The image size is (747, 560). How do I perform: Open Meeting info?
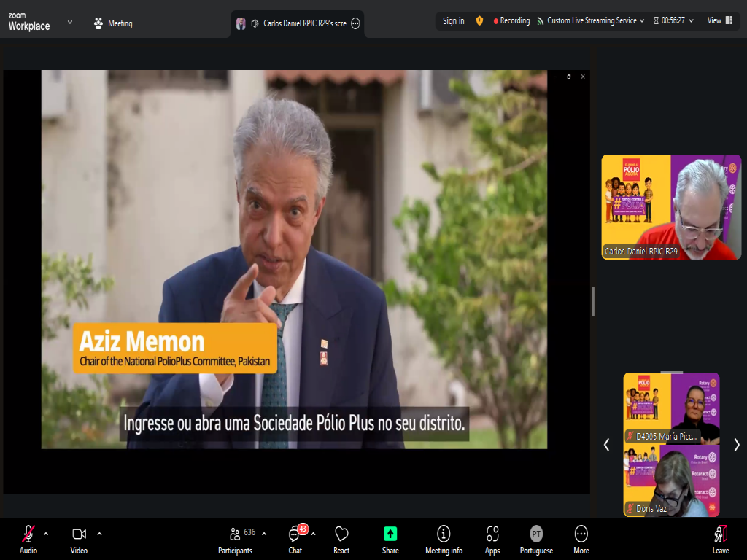click(x=444, y=538)
